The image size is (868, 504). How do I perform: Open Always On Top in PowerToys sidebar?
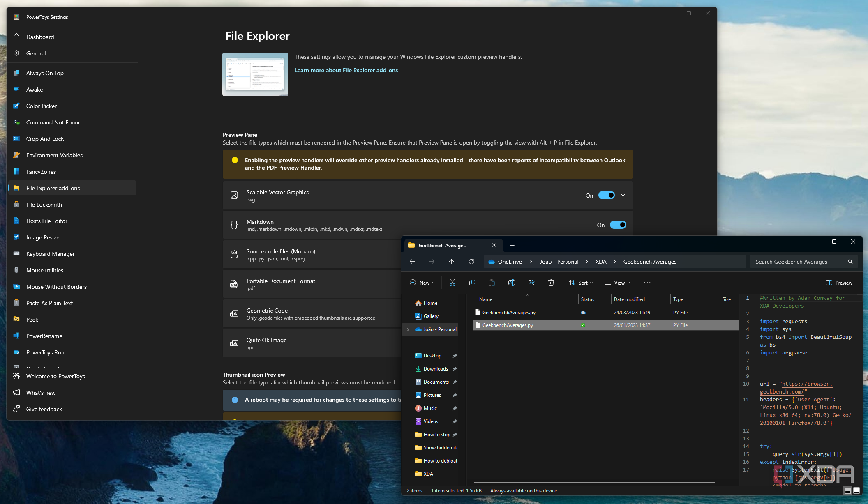[72, 73]
